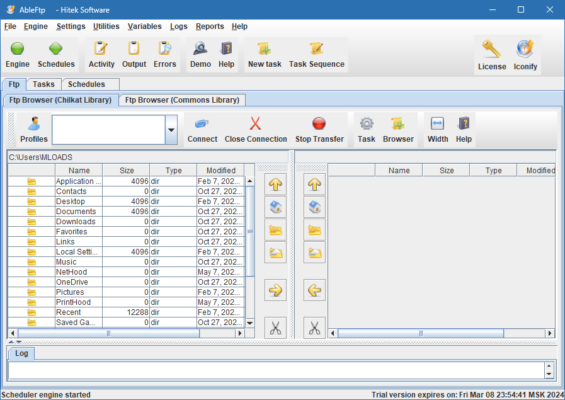The image size is (565, 400).
Task: Go to home directory in local pane
Action: [275, 207]
